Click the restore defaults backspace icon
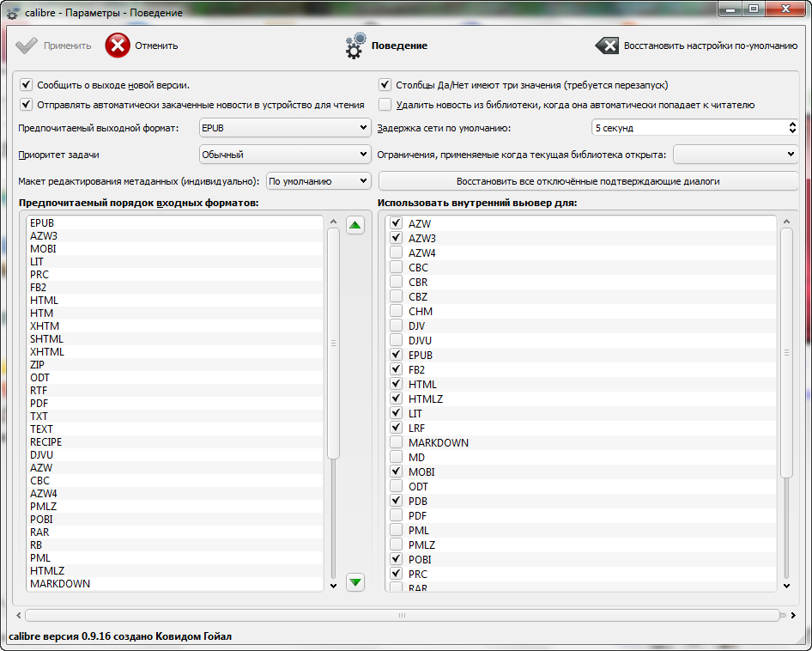812x651 pixels. [607, 46]
